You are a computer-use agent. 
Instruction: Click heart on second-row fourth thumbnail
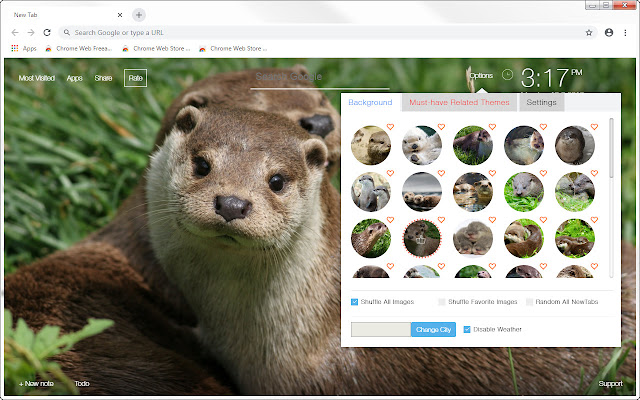click(x=543, y=173)
